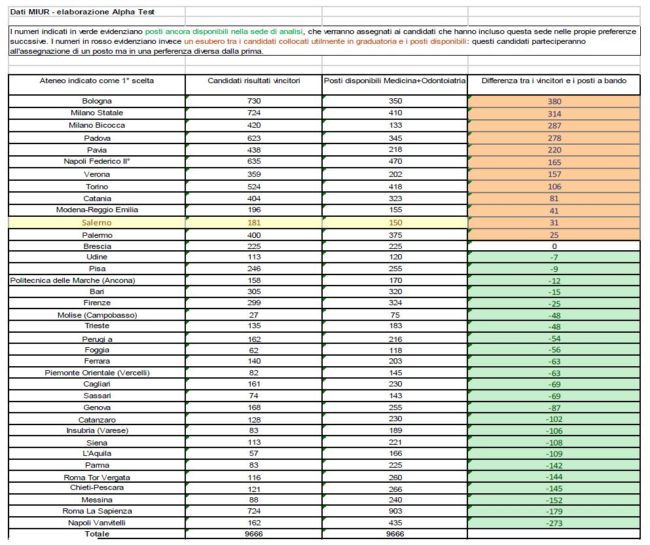
Task: Click the Firenze difference value -25
Action: [x=554, y=304]
